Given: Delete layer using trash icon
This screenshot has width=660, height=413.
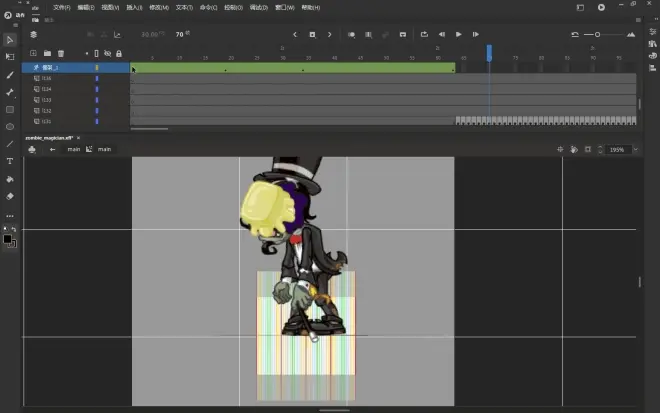Looking at the screenshot, I should (x=61, y=53).
